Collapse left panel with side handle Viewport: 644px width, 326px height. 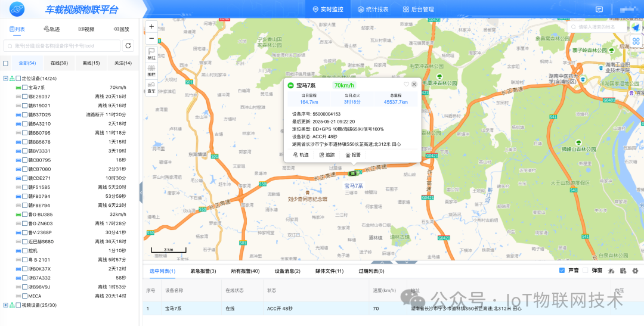pyautogui.click(x=141, y=192)
